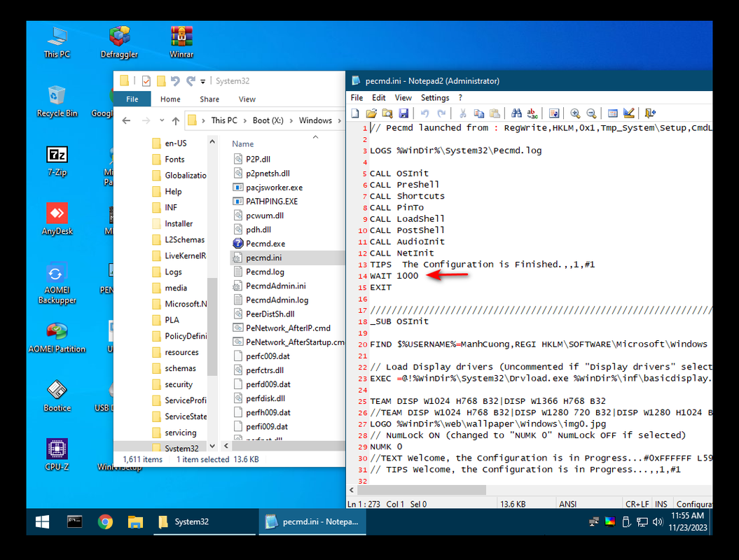The width and height of the screenshot is (739, 560).
Task: Expand the chevron after This PC breadcrumb
Action: 245,120
